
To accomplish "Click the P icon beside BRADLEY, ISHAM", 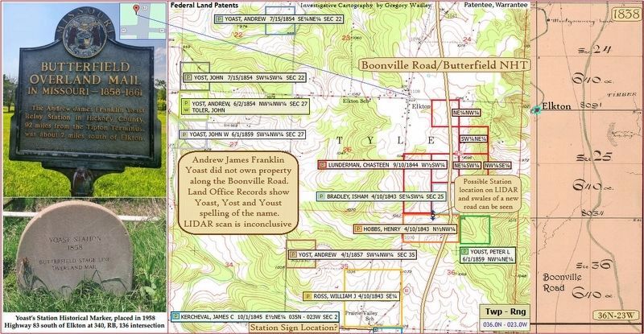I will tap(321, 197).
